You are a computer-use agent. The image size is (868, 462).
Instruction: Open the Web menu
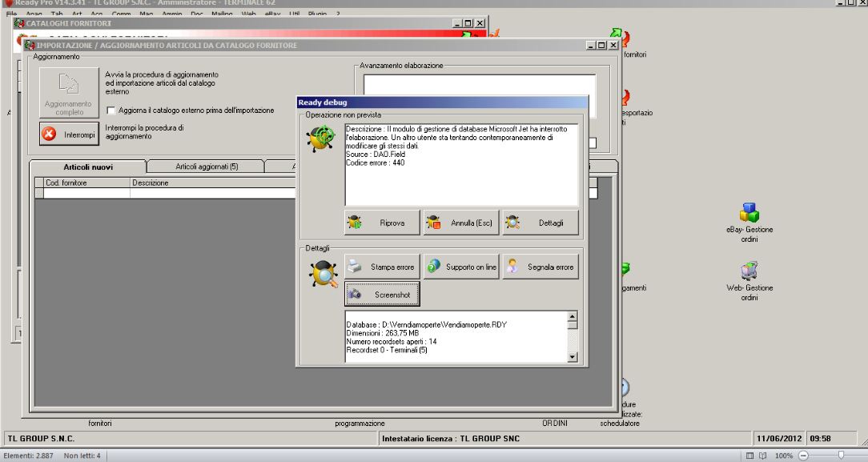[248, 14]
